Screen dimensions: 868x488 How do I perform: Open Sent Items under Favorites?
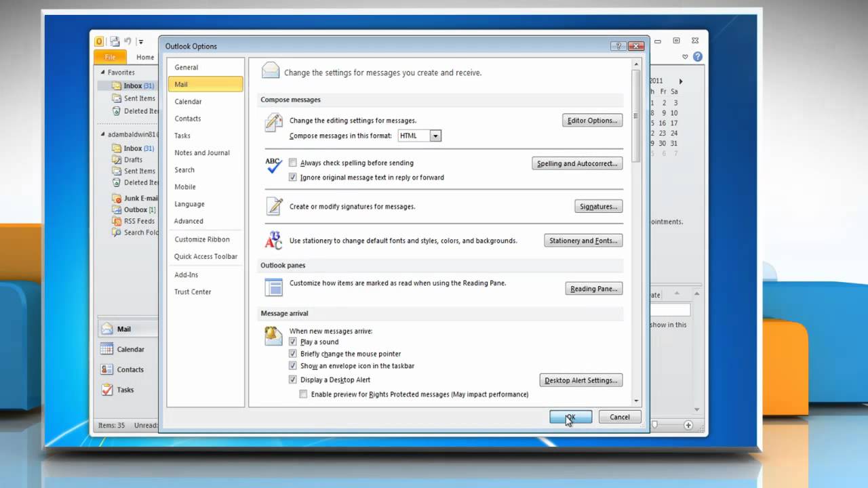click(x=139, y=98)
